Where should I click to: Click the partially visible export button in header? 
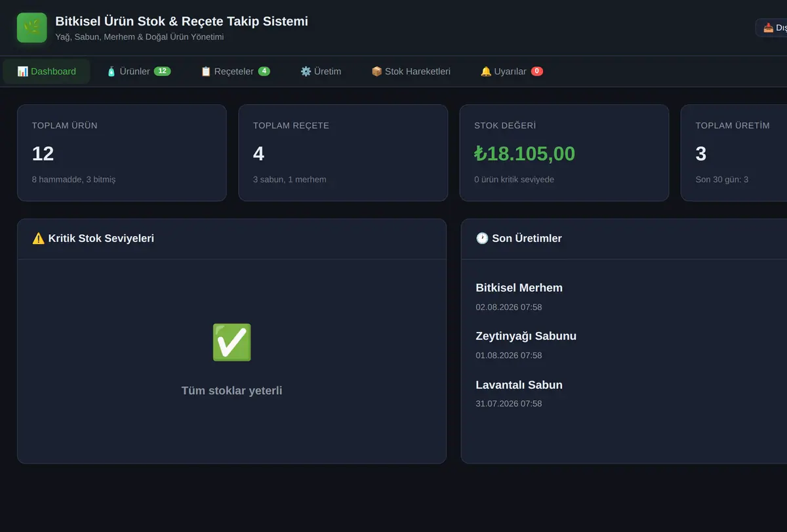pos(772,28)
